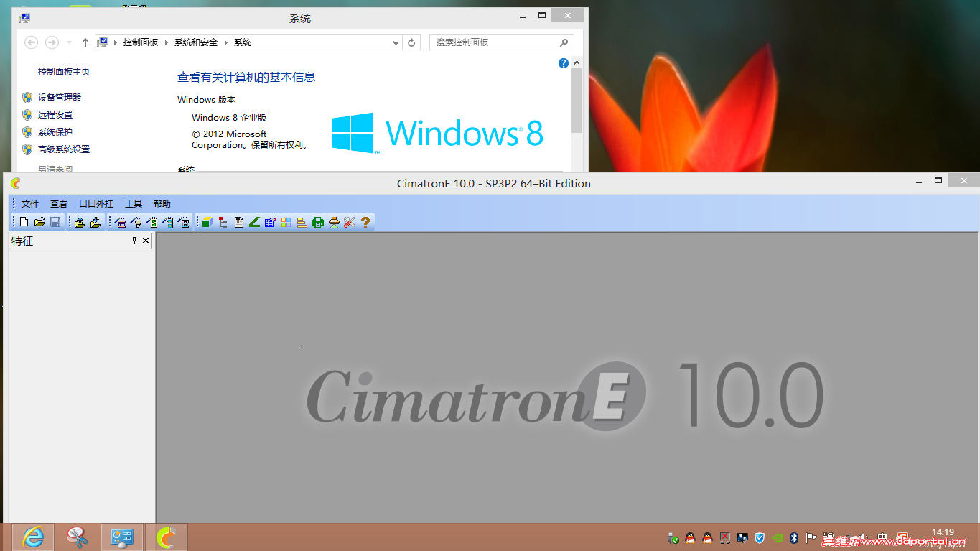Open the 口口外挂 menu
980x551 pixels.
click(x=96, y=204)
